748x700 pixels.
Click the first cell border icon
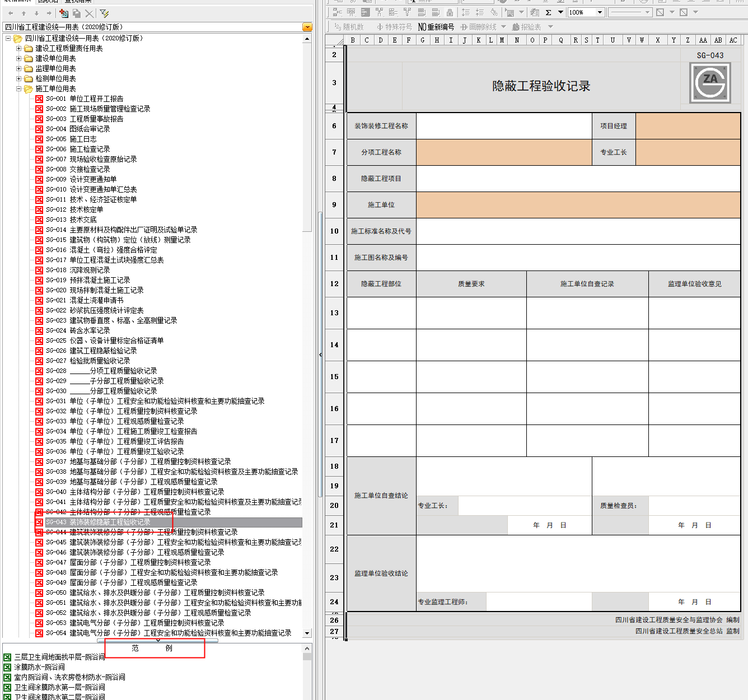click(660, 12)
